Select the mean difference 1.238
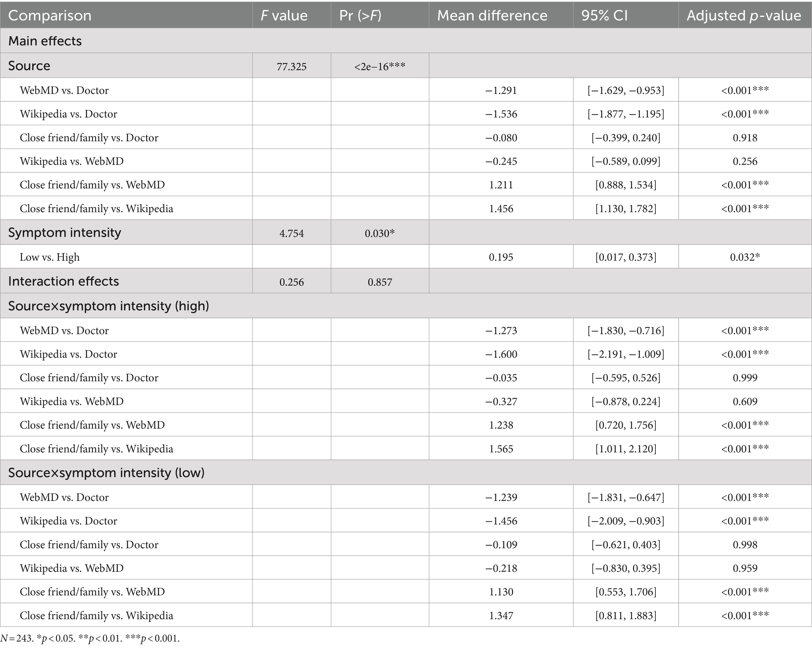Screen dimensions: 812x648 pyautogui.click(x=501, y=425)
